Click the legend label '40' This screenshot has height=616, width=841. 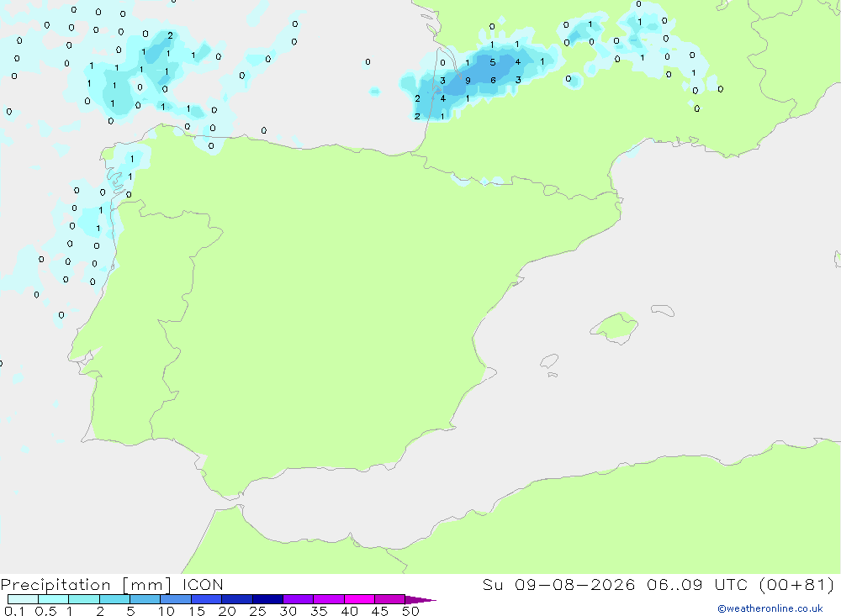pyautogui.click(x=350, y=611)
